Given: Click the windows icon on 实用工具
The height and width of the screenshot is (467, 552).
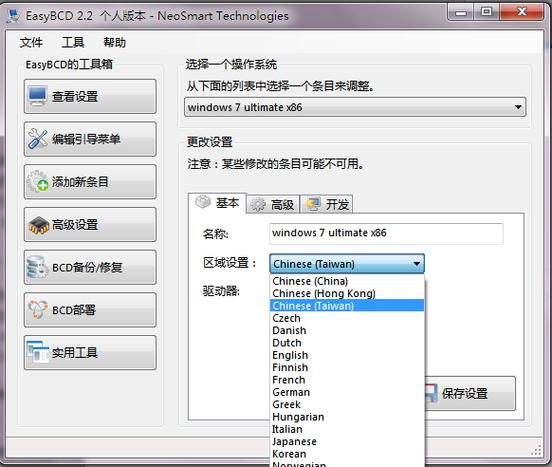Looking at the screenshot, I should coord(38,352).
